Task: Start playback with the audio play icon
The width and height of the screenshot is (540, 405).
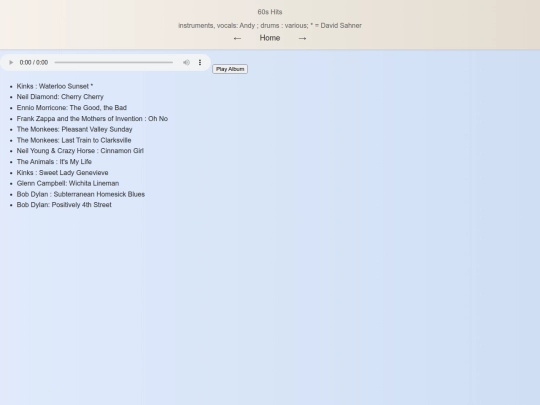Action: point(11,62)
